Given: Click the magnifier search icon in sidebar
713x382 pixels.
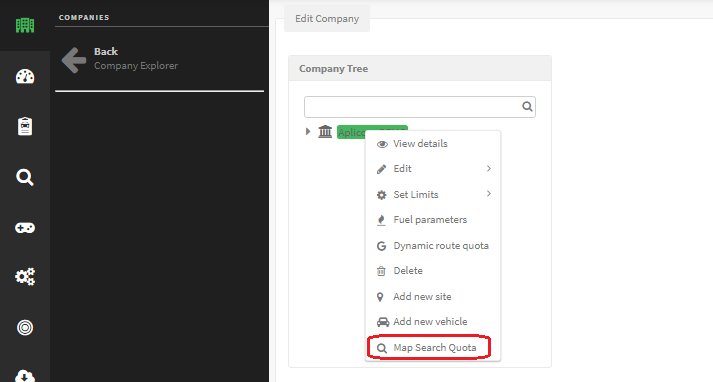Looking at the screenshot, I should tap(25, 177).
